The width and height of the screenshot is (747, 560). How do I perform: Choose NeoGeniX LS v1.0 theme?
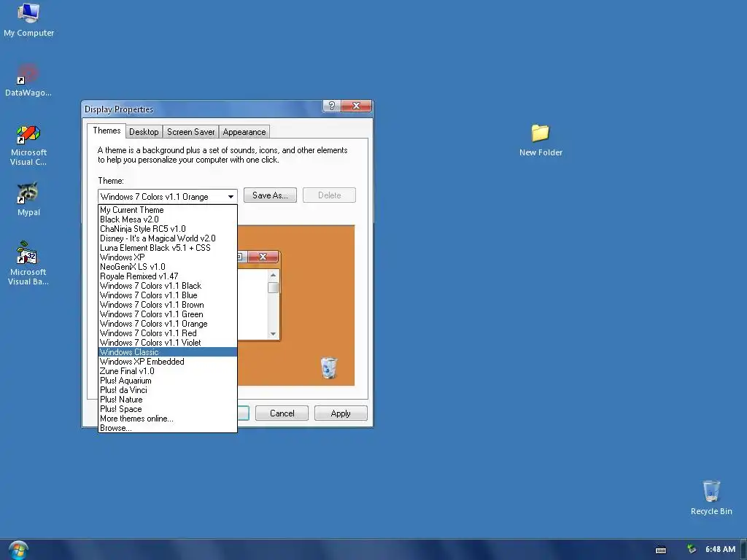tap(168, 267)
